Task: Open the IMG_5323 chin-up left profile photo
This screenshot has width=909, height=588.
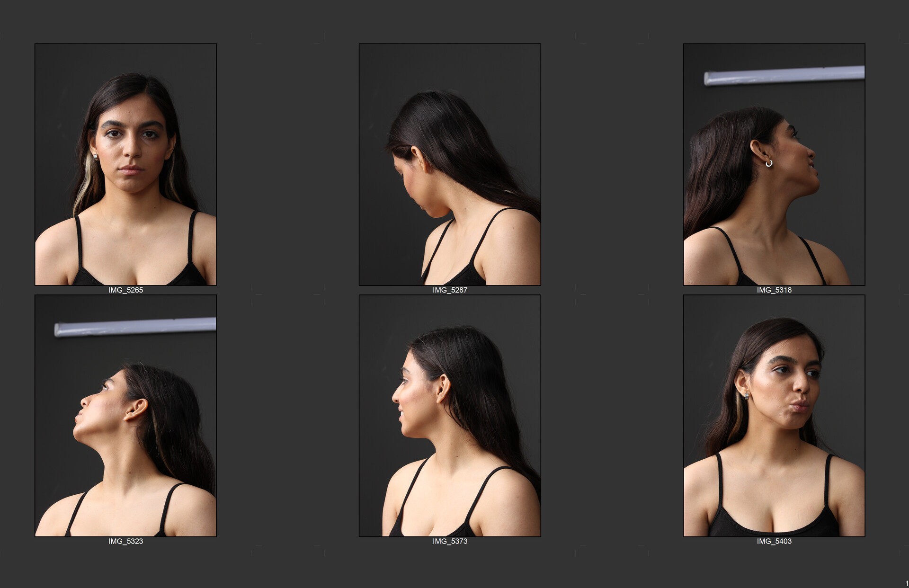Action: [125, 426]
